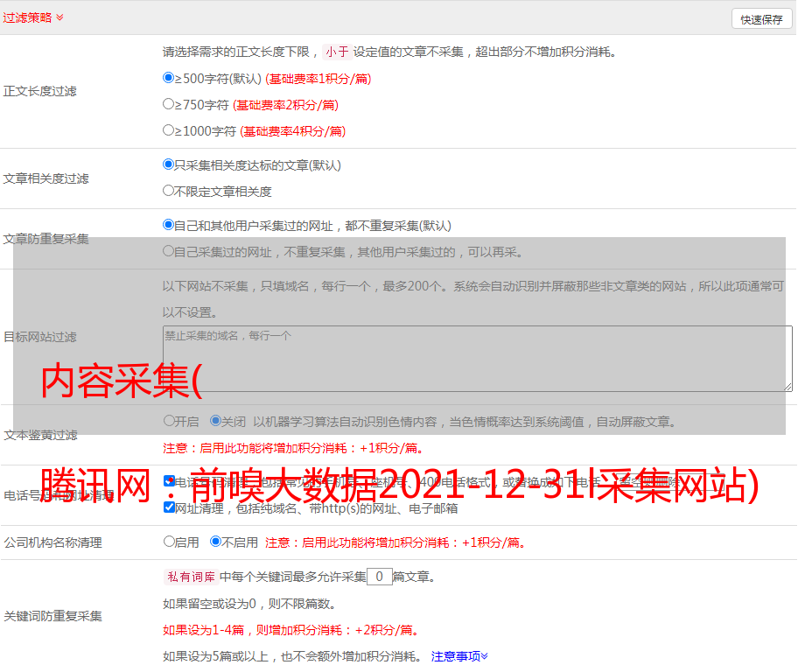Select 只采集相关度达标的文章(默认) radio
This screenshot has width=798, height=672.
(x=168, y=164)
